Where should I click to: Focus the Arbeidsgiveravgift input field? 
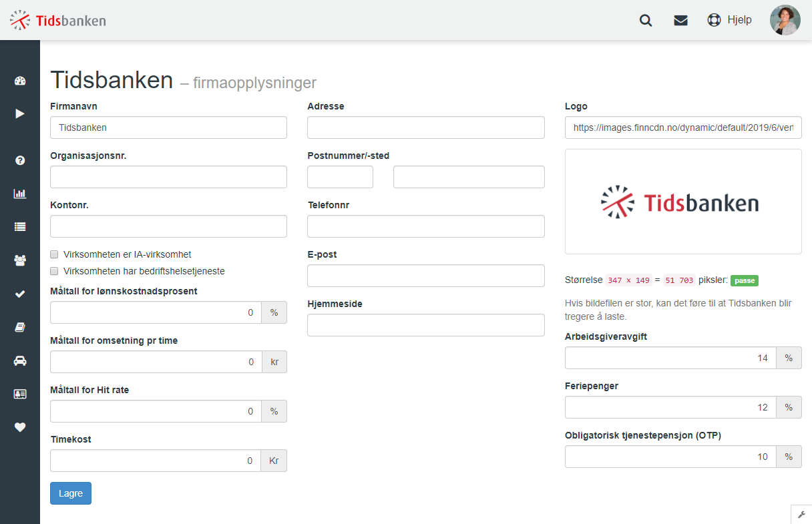click(x=670, y=358)
